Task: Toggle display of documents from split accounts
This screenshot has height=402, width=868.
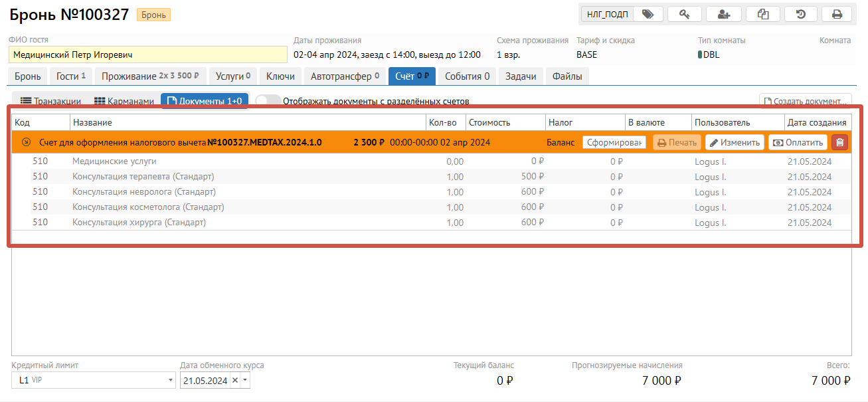Action: (268, 102)
